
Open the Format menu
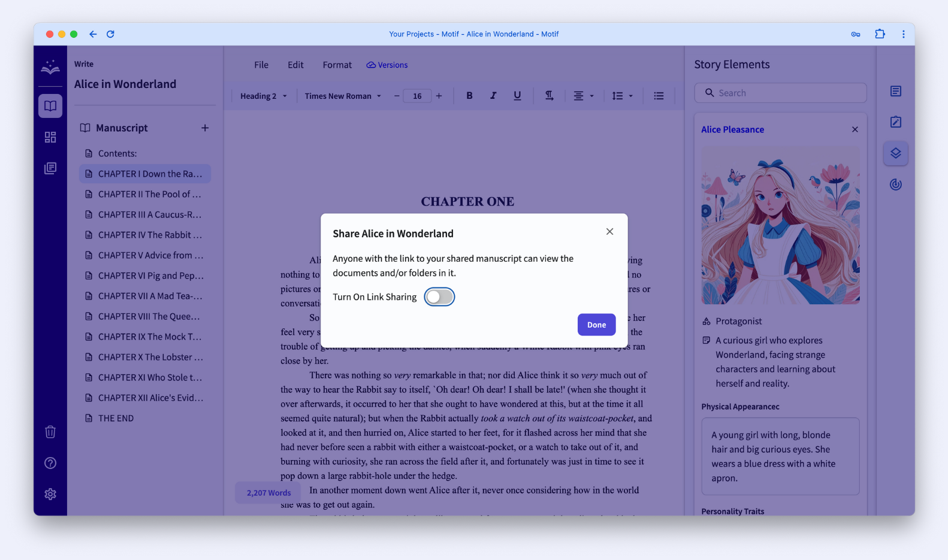pyautogui.click(x=337, y=65)
